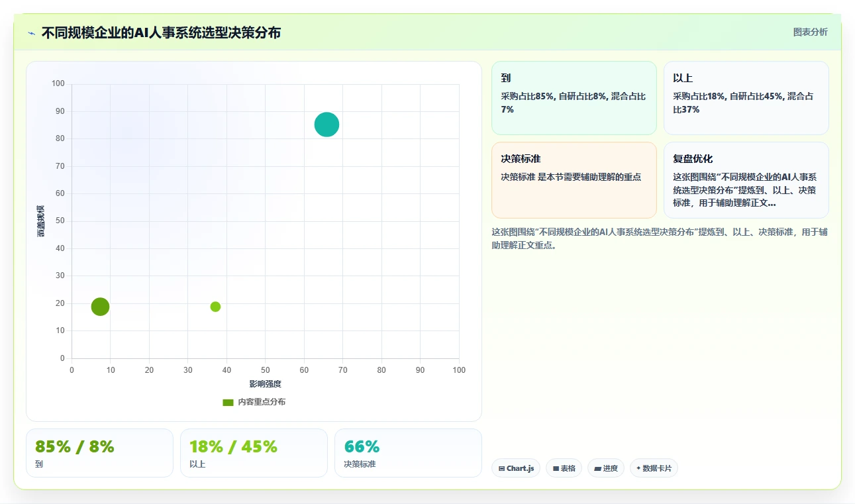Click the x-axis tick value 50
This screenshot has height=504, width=855.
click(266, 370)
